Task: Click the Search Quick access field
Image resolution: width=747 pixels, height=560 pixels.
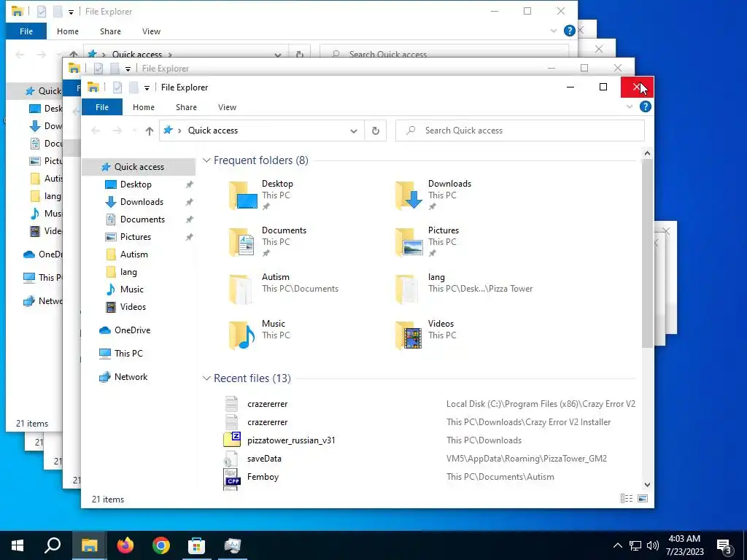Action: (519, 131)
